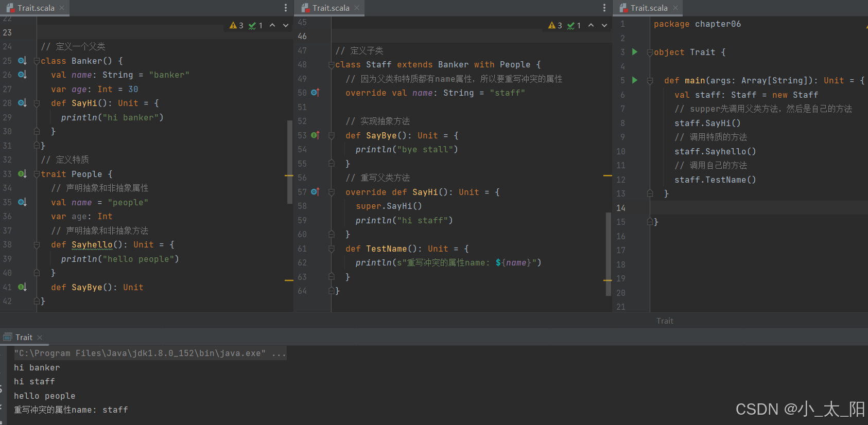Click java.exe command line in console
The image size is (868, 425).
click(x=150, y=353)
